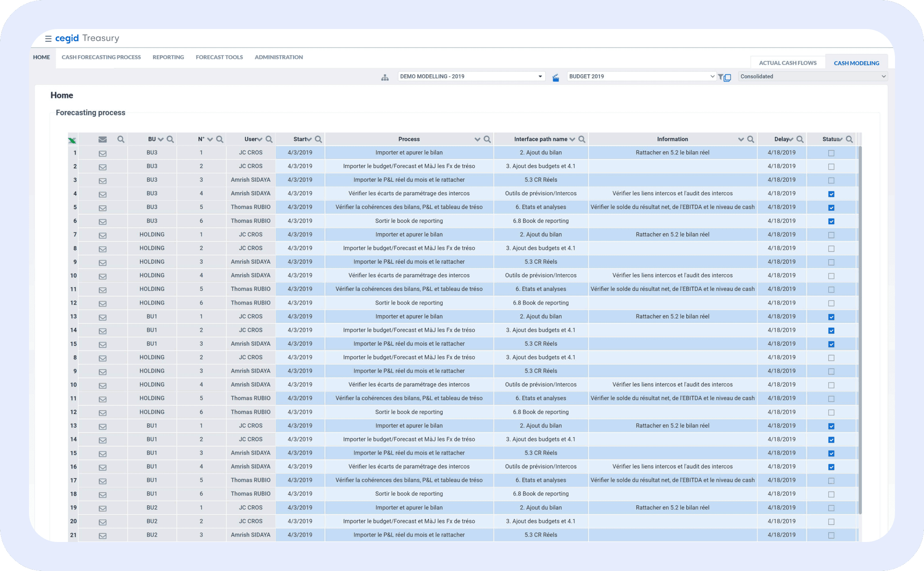Click the organization hierarchy icon
Image resolution: width=924 pixels, height=571 pixels.
pos(385,77)
